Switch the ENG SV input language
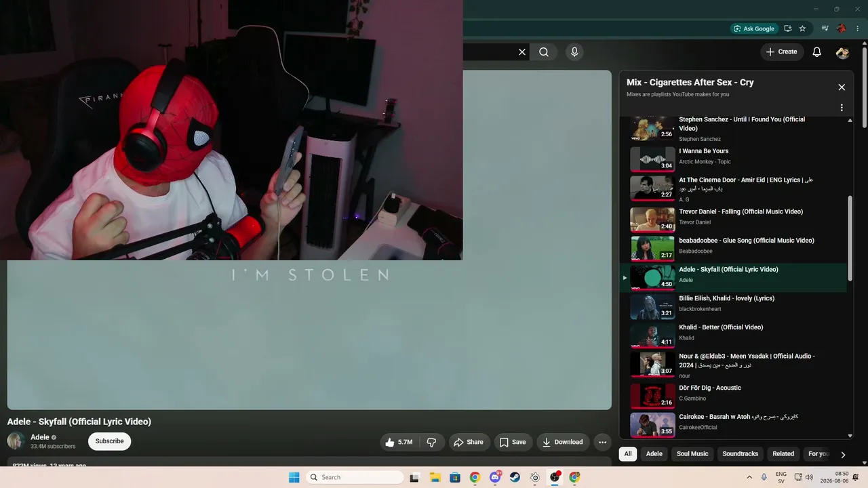The height and width of the screenshot is (488, 868). [781, 477]
